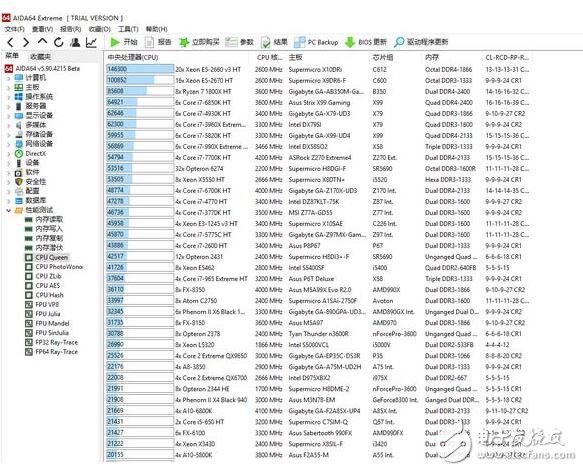
Task: Open the File (文件) menu
Action: (x=15, y=29)
